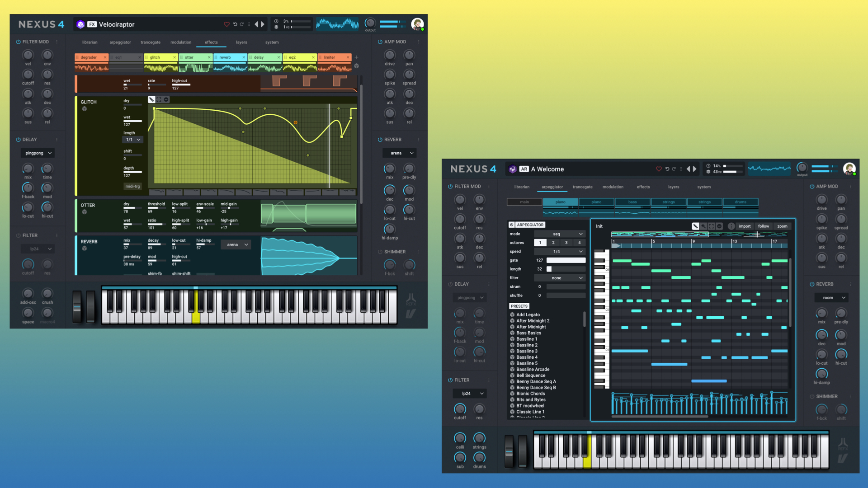Go to next preset in Velociraptor window
Image resolution: width=868 pixels, height=488 pixels.
263,24
